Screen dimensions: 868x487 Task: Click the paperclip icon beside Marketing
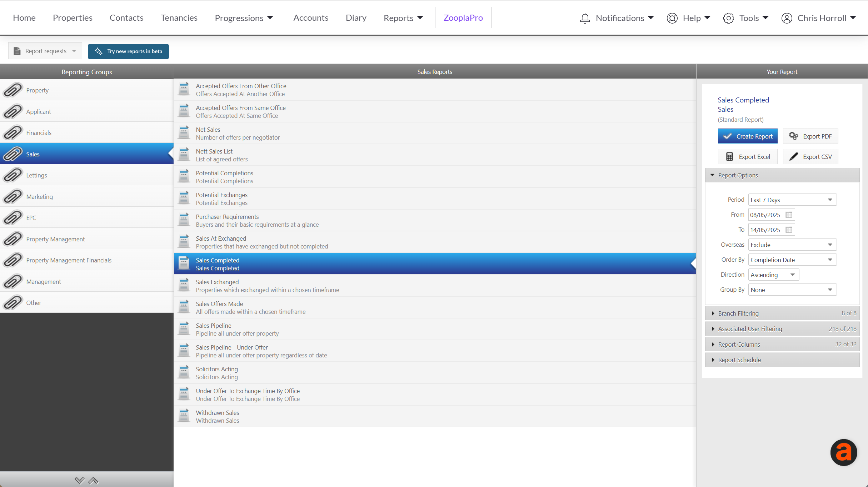click(x=13, y=196)
